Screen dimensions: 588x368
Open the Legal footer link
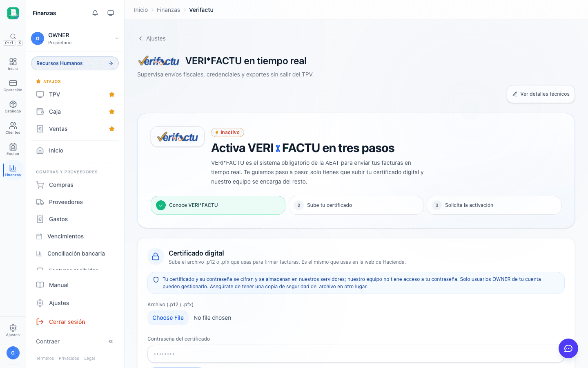click(x=89, y=359)
